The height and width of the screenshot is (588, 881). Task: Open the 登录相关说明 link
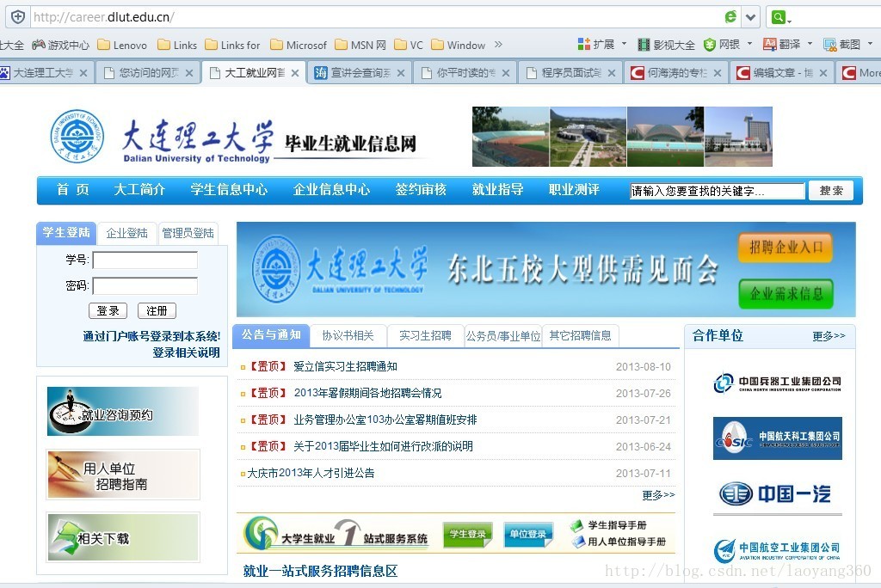(186, 352)
